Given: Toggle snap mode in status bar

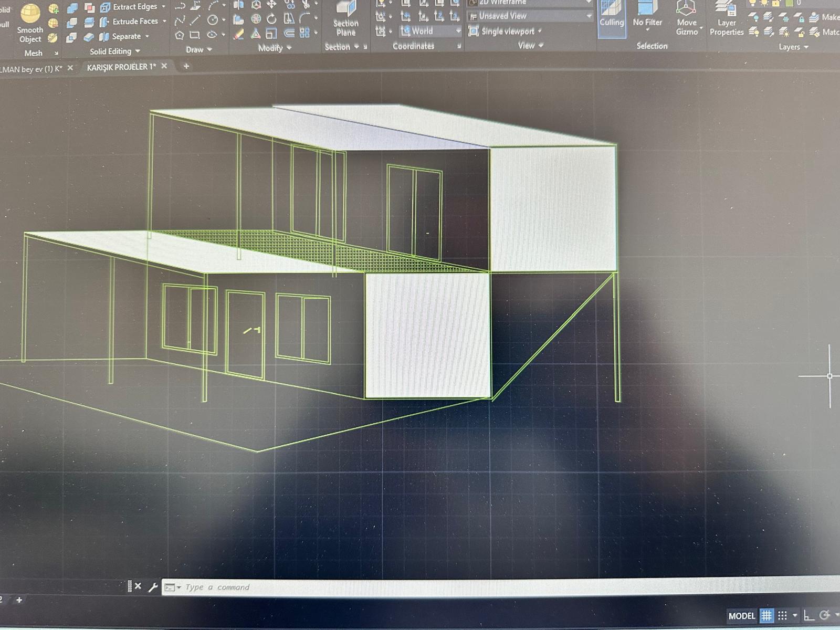Looking at the screenshot, I should click(x=782, y=615).
